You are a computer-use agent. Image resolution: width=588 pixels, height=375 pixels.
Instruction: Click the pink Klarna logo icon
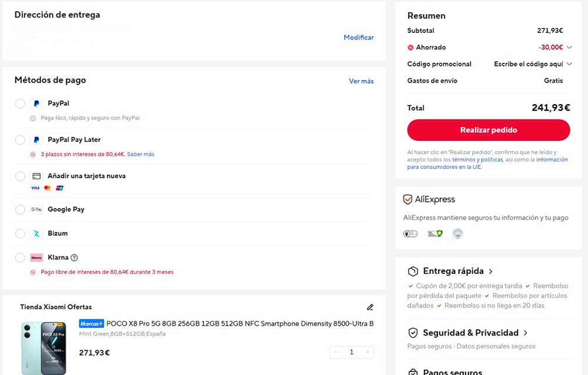[36, 257]
